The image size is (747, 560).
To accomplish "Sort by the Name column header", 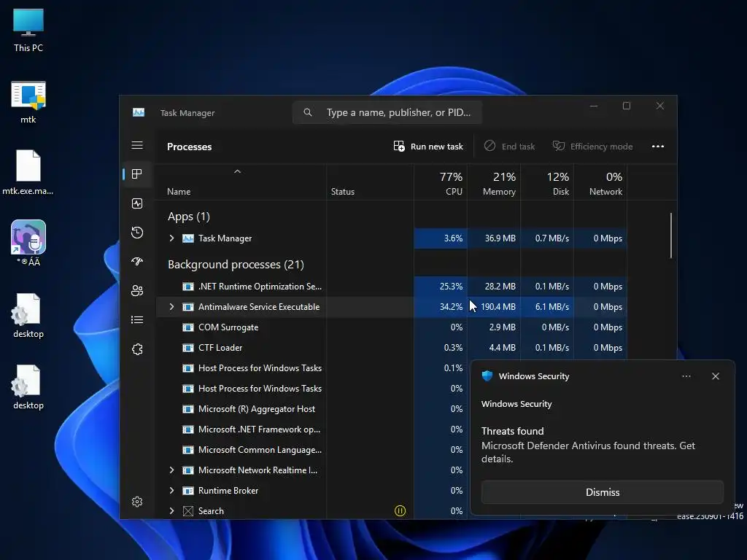I will point(179,192).
